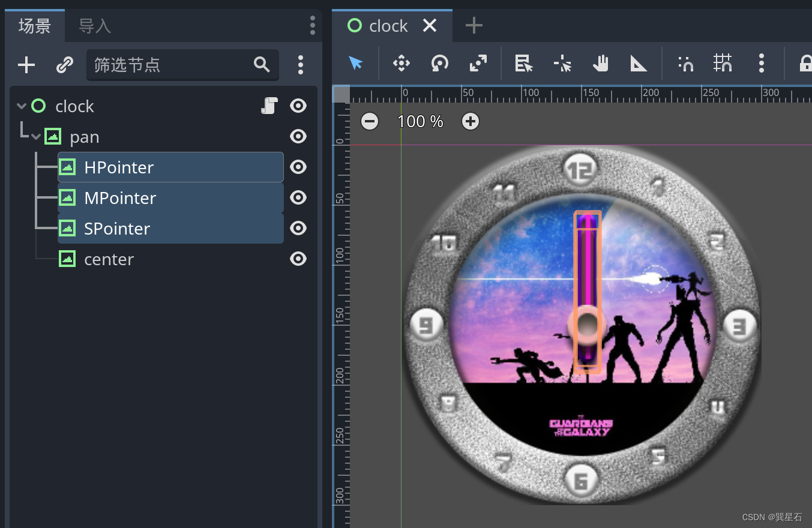Reset zoom via 100 % label
The width and height of the screenshot is (812, 528).
click(420, 122)
